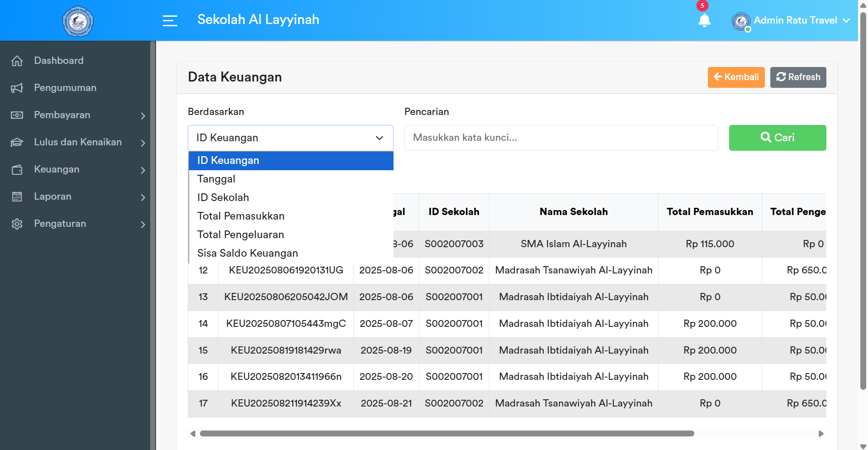Viewport: 868px width, 450px height.
Task: Expand the Laporan submenu chevron
Action: click(x=143, y=198)
